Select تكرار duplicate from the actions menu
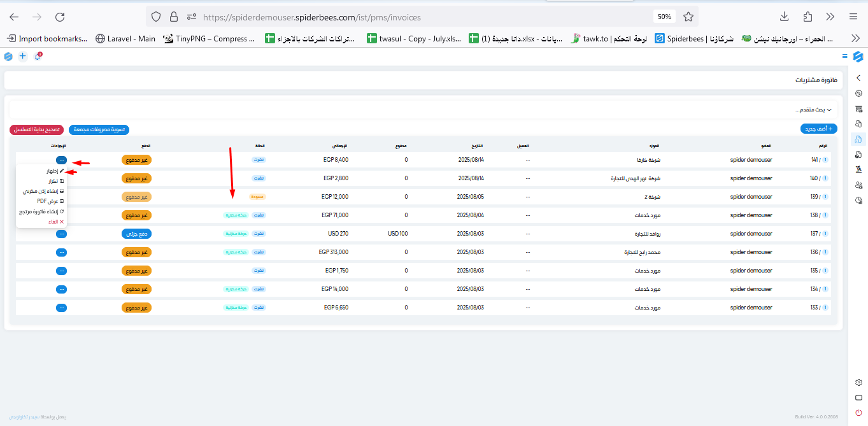868x426 pixels. pyautogui.click(x=41, y=181)
